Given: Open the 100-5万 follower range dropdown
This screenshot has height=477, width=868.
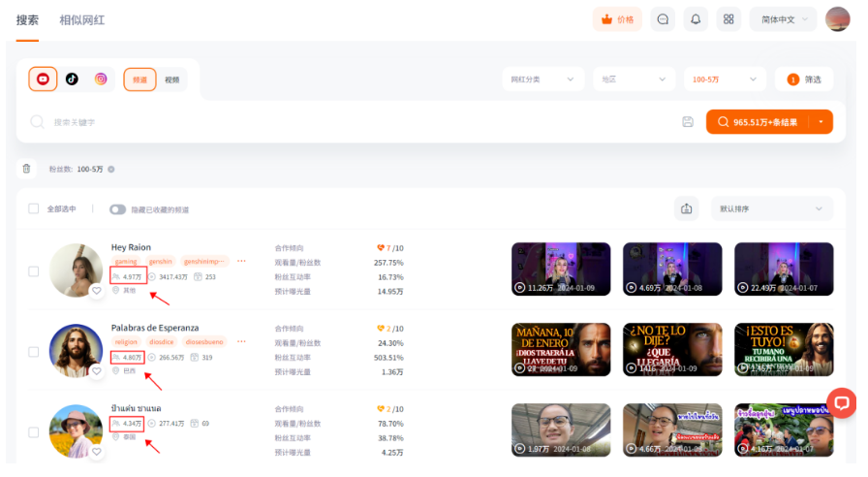Looking at the screenshot, I should pyautogui.click(x=725, y=79).
